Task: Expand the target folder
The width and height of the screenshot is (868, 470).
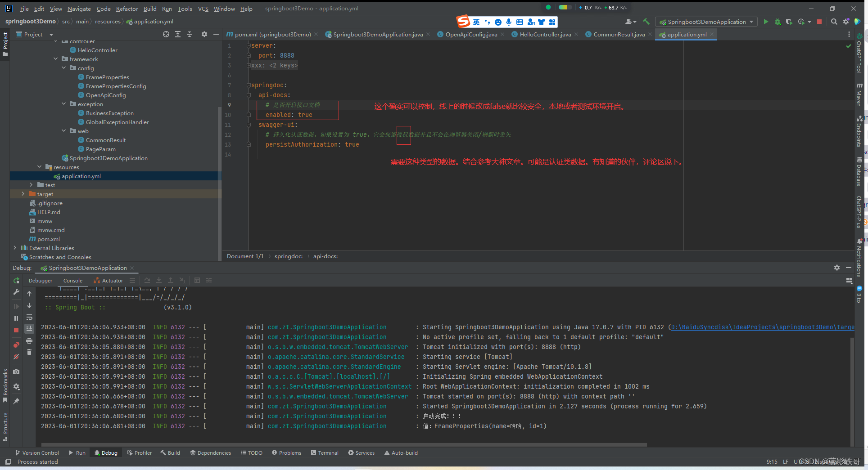Action: 23,194
